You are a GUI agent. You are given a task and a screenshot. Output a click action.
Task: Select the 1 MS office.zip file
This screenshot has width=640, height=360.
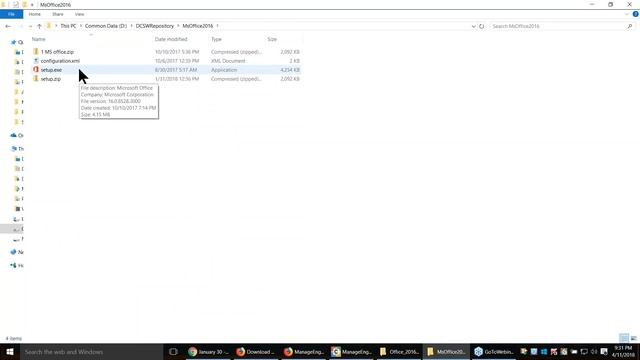pos(57,52)
